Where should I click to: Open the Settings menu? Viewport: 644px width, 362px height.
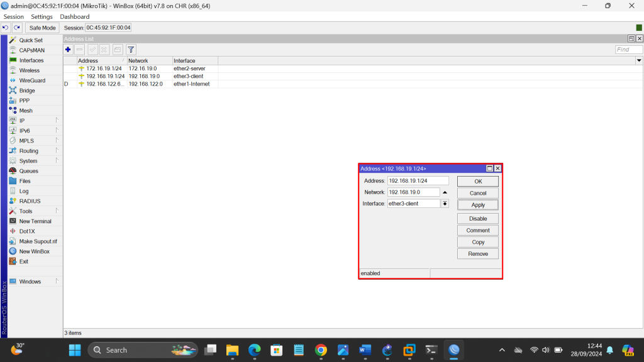[x=42, y=16]
